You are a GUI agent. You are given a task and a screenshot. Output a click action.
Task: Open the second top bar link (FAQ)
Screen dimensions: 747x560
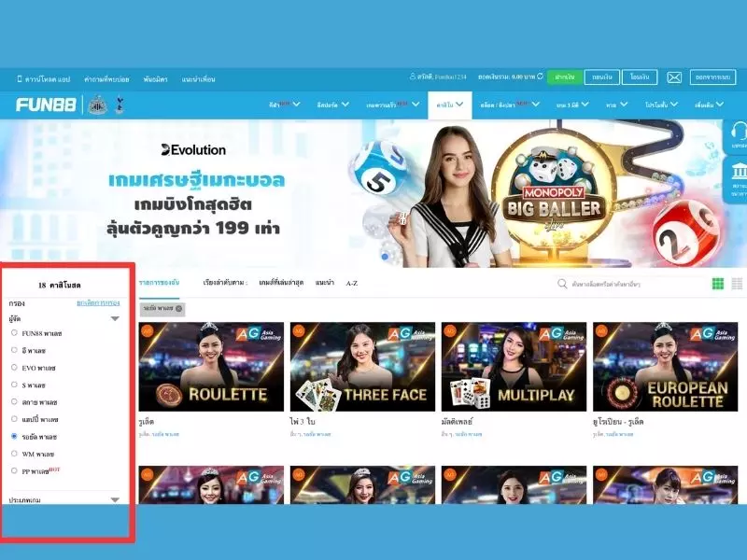point(106,79)
